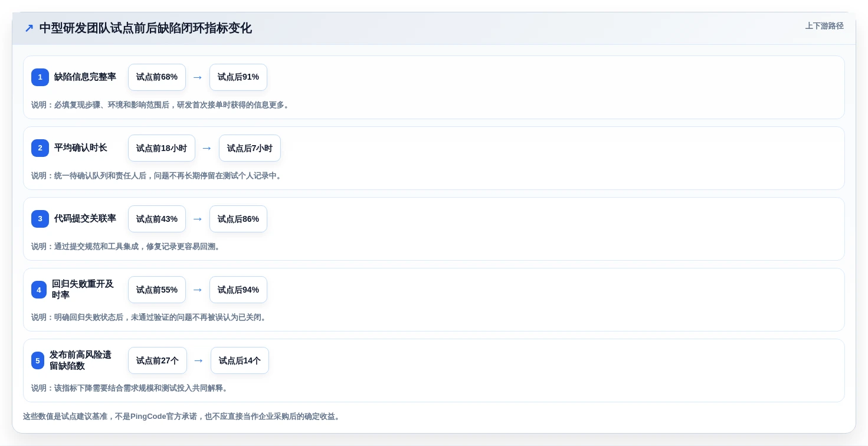Click the 代码提交关联率 label
Image resolution: width=868 pixels, height=446 pixels.
click(x=85, y=218)
